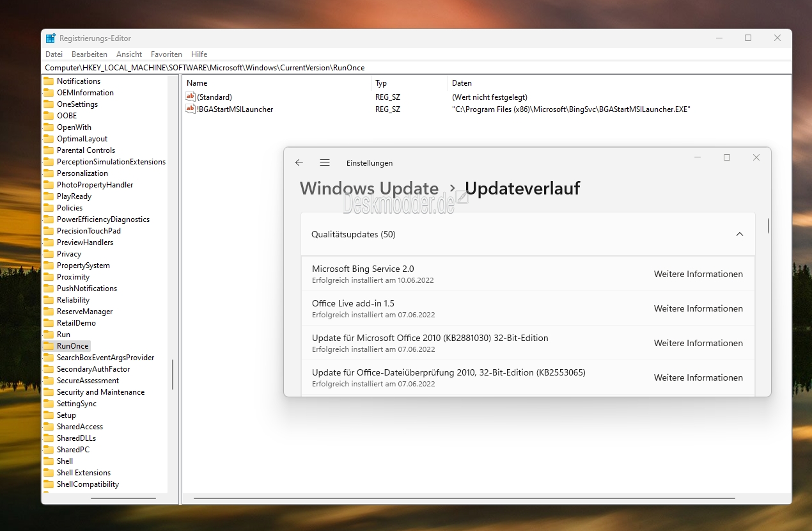Open the Ansicht menu

(x=129, y=54)
